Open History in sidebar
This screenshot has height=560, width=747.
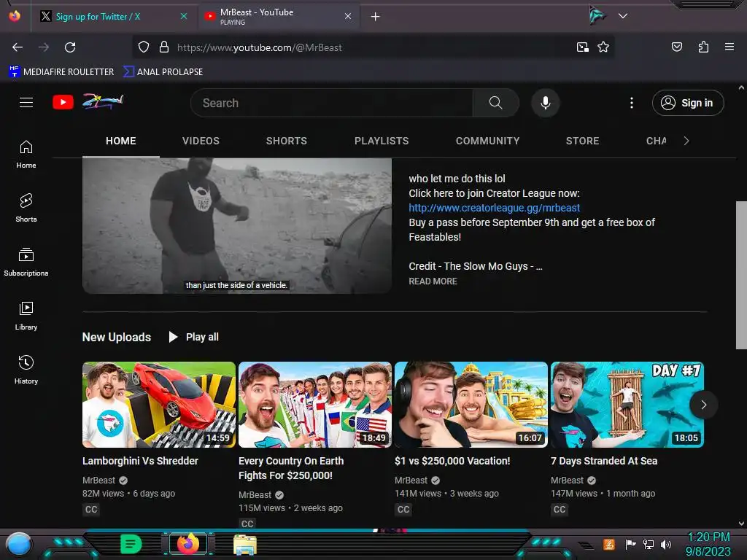[x=26, y=370]
